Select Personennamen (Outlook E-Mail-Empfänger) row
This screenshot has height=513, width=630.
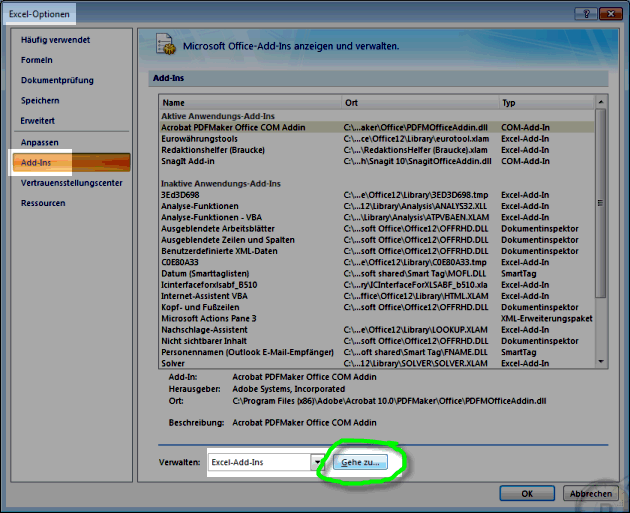point(376,352)
